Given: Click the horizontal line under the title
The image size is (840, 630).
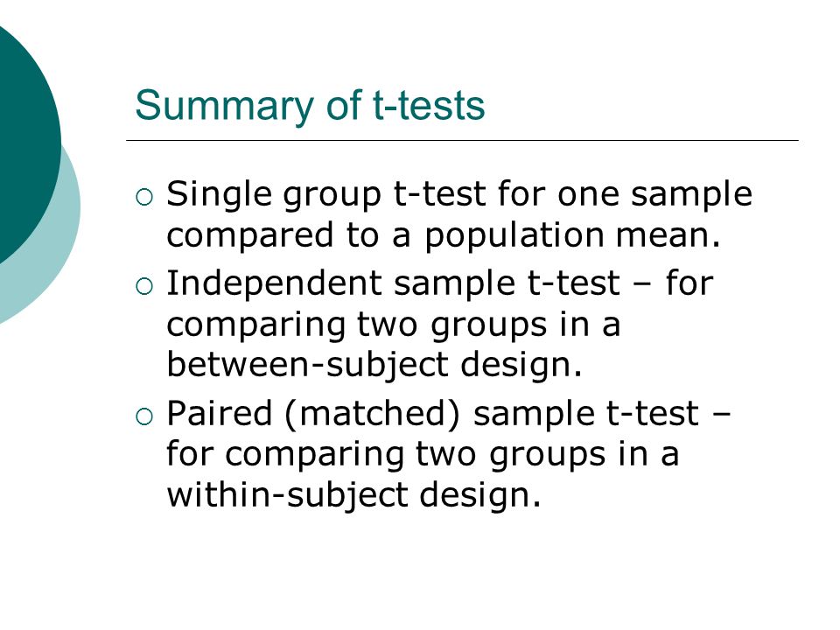Looking at the screenshot, I should point(462,140).
